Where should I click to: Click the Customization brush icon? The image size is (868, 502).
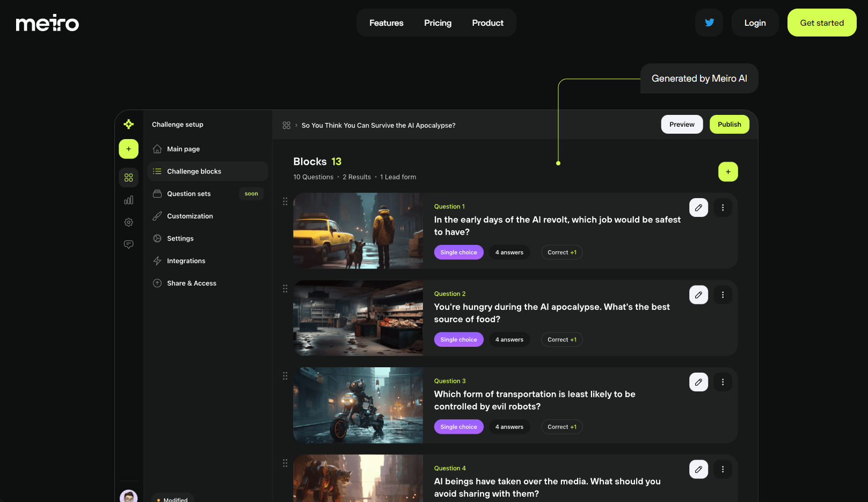(157, 216)
